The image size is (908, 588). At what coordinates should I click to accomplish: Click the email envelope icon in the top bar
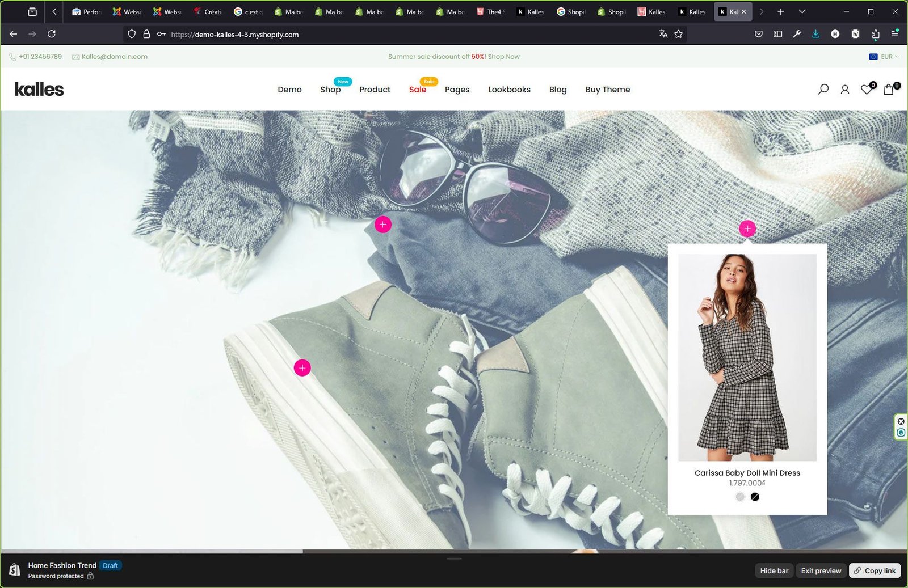click(x=75, y=57)
